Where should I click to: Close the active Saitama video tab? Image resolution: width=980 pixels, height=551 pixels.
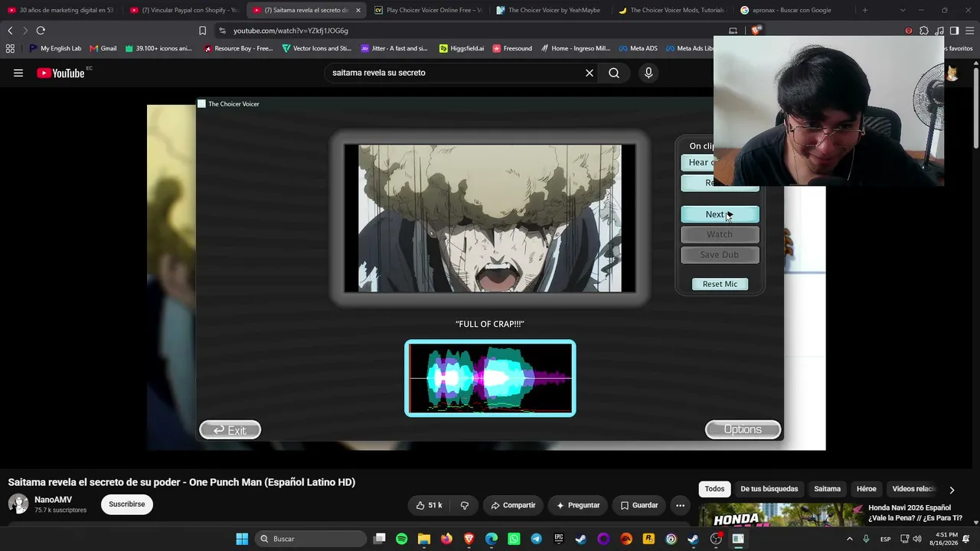tap(358, 10)
